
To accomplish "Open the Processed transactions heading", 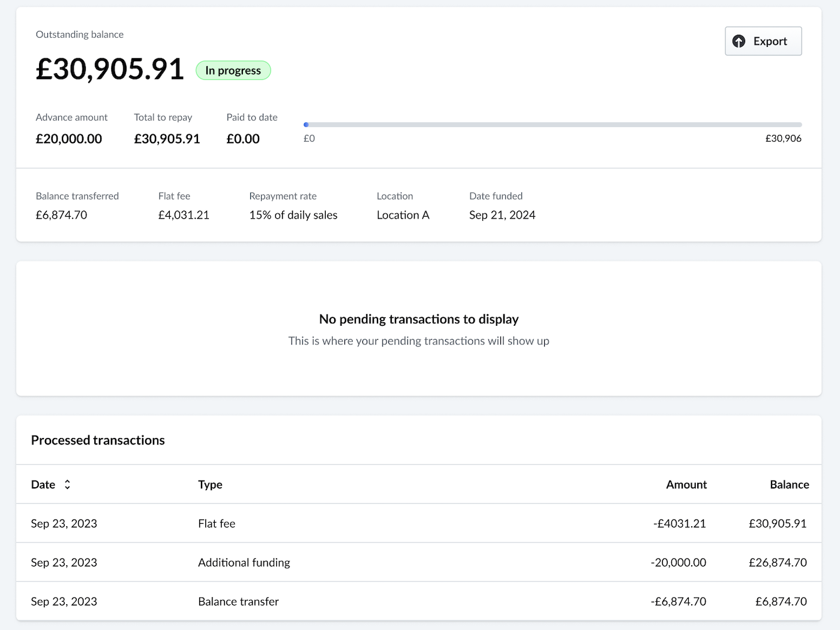I will coord(98,440).
